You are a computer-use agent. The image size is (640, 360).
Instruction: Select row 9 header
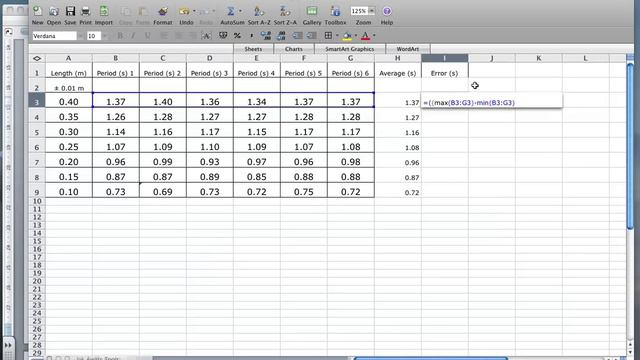pos(37,191)
